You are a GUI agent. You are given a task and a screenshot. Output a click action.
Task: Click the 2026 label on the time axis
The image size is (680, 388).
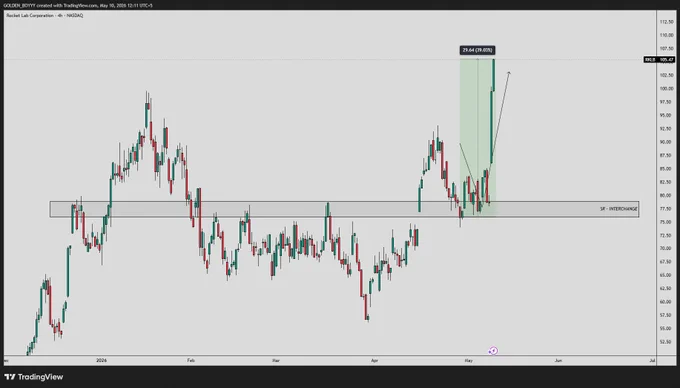click(x=101, y=360)
